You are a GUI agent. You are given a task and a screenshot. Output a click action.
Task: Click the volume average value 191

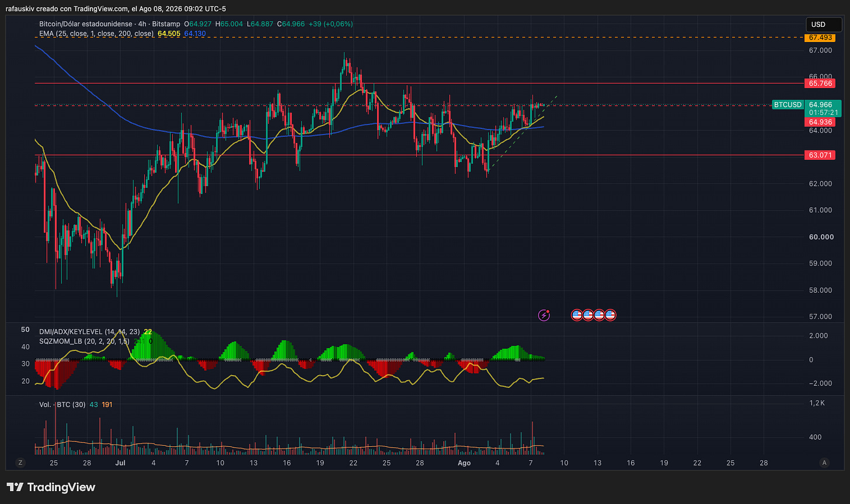coord(108,404)
